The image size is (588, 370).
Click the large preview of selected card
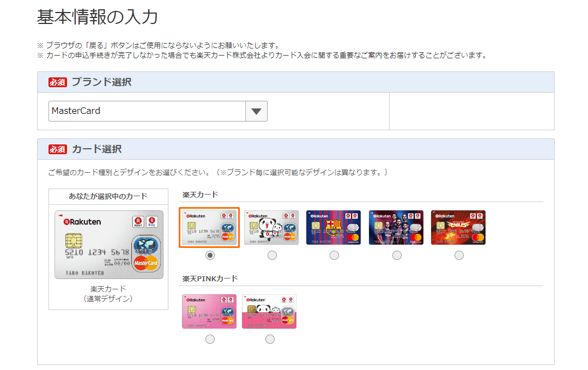click(x=109, y=245)
